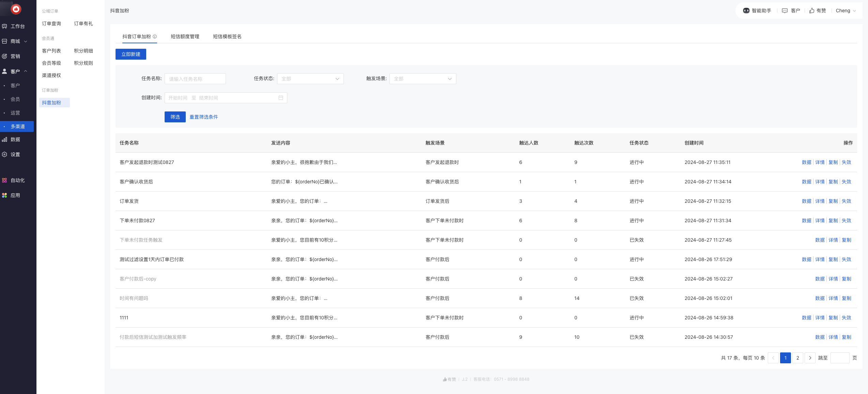
Task: Switch to 短信模板签名 tab
Action: 227,36
